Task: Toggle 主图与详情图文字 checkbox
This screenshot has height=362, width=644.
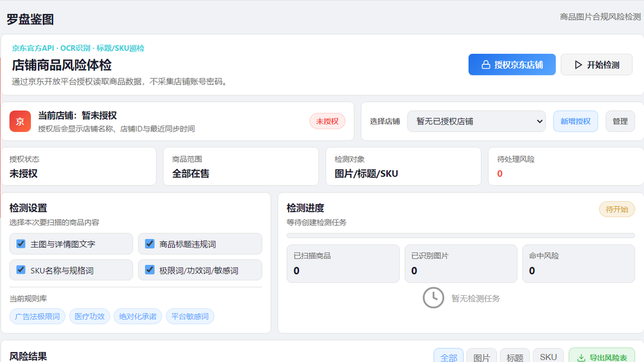Action: click(x=21, y=244)
